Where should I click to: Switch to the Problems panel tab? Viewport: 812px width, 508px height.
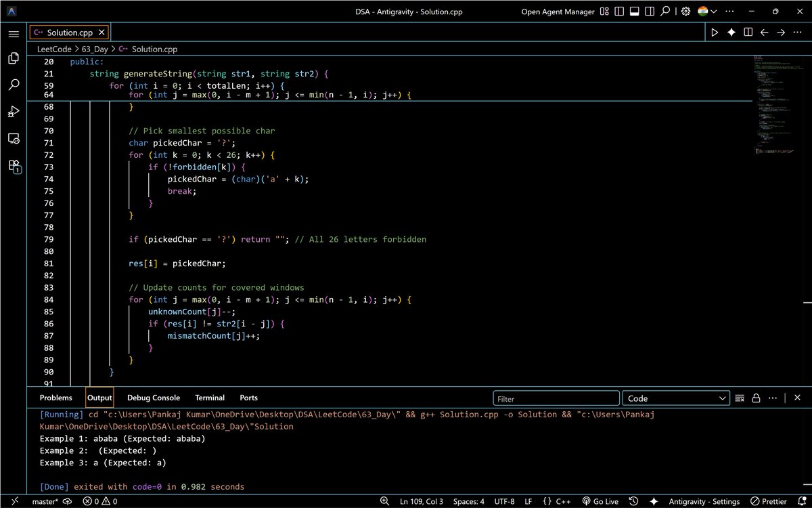pos(55,398)
